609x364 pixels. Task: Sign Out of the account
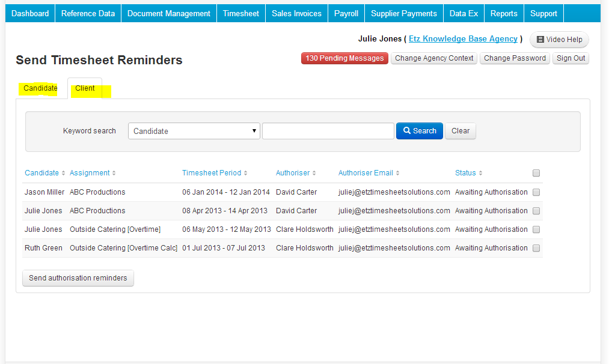pyautogui.click(x=571, y=58)
